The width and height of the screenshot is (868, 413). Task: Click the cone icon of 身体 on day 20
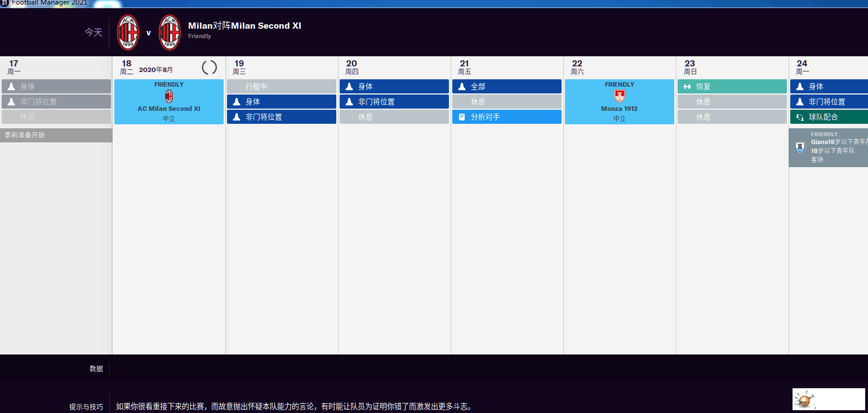(x=349, y=87)
